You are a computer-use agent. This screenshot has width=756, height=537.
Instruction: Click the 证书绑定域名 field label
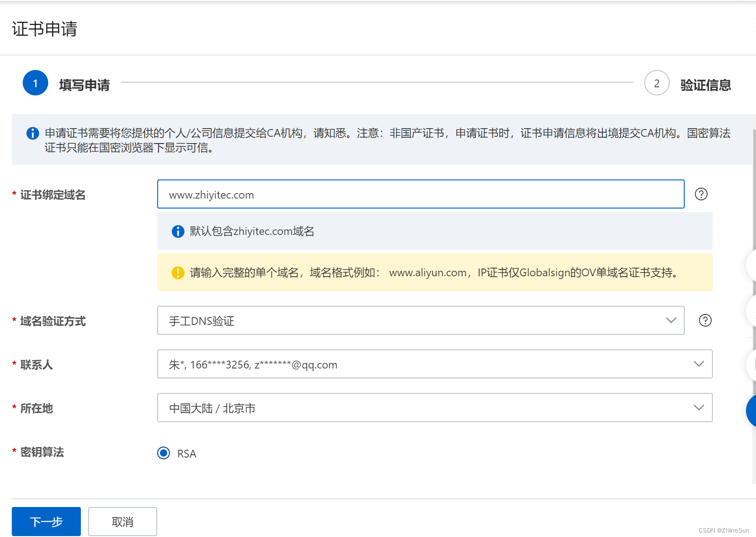[53, 195]
